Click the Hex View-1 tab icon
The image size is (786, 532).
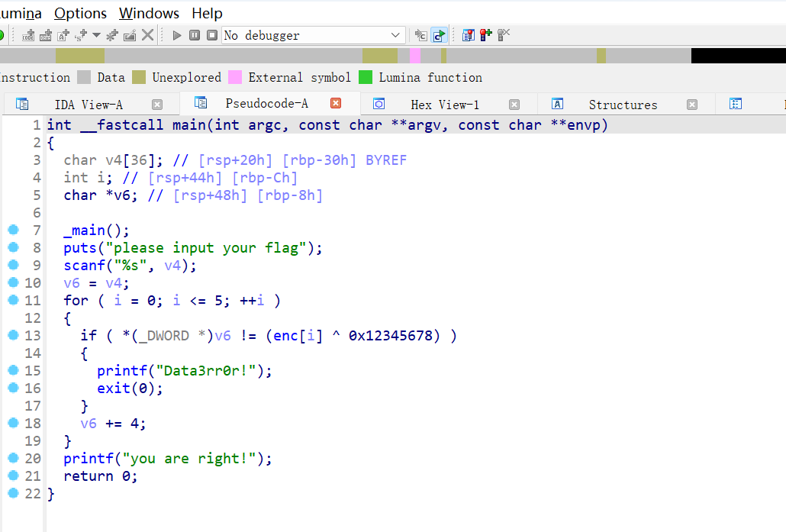pyautogui.click(x=379, y=104)
